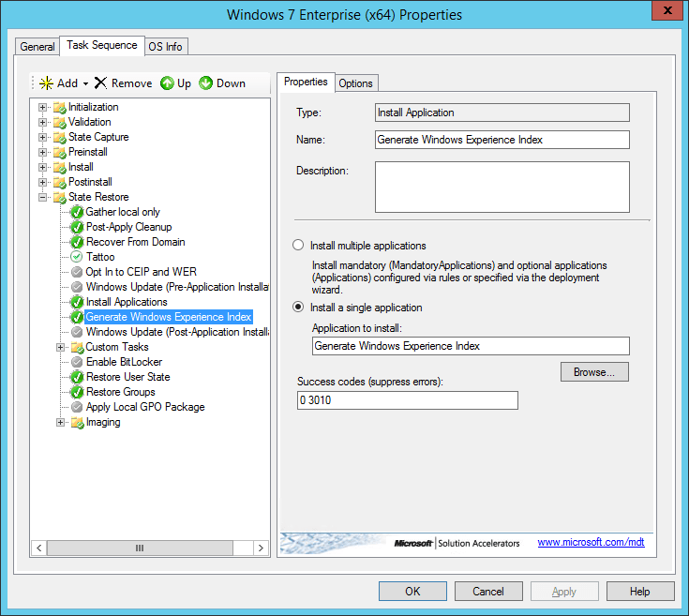Click the Install Applications check icon
The width and height of the screenshot is (689, 616).
tap(77, 302)
